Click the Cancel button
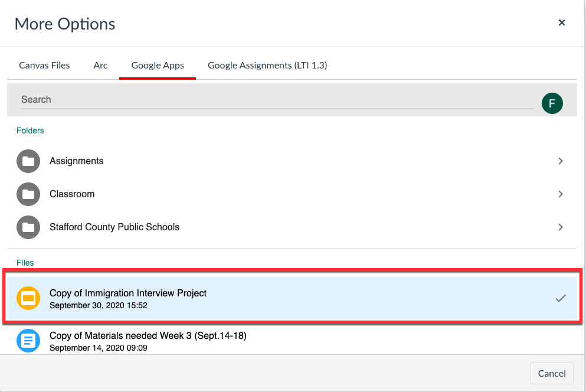Image resolution: width=586 pixels, height=392 pixels. click(x=552, y=373)
